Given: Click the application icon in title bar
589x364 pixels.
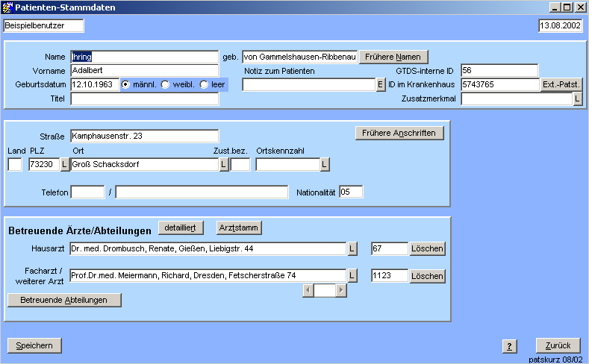Looking at the screenshot, I should pos(8,7).
